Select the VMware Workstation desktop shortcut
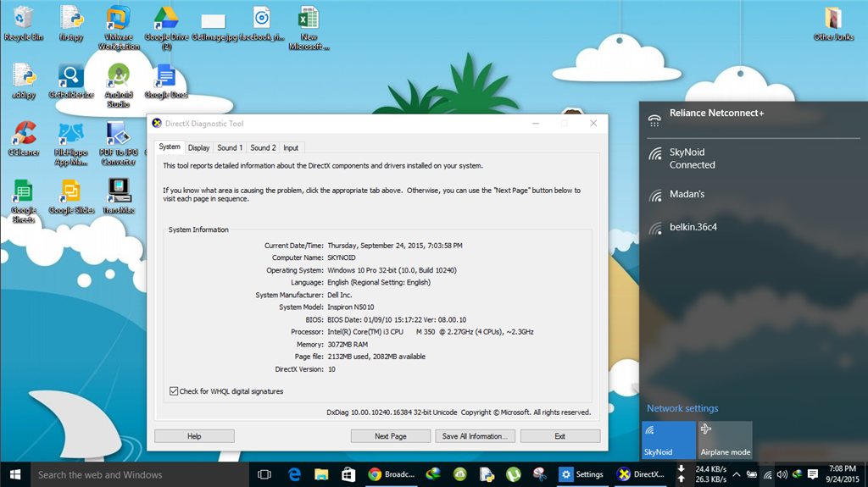The image size is (868, 487). pos(119,28)
